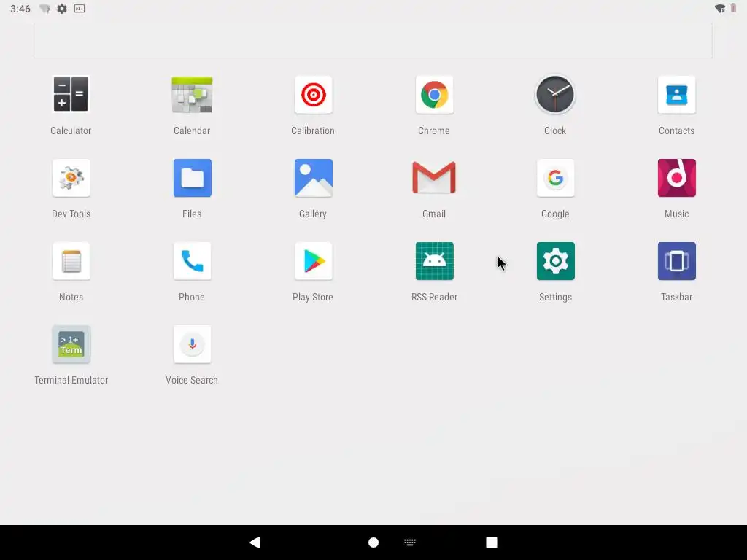This screenshot has width=747, height=560.
Task: Open the Contacts app
Action: click(676, 94)
